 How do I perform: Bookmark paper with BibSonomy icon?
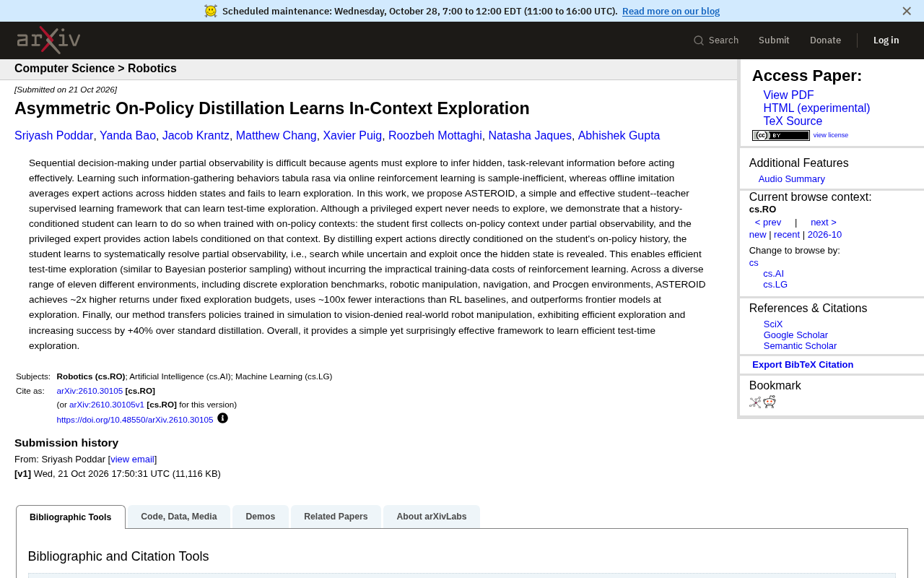pos(755,402)
